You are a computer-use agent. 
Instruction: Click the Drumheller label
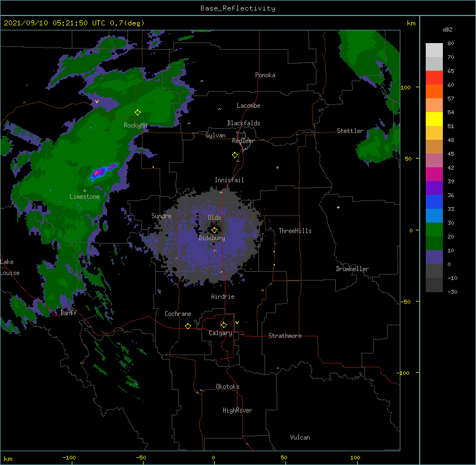point(352,269)
